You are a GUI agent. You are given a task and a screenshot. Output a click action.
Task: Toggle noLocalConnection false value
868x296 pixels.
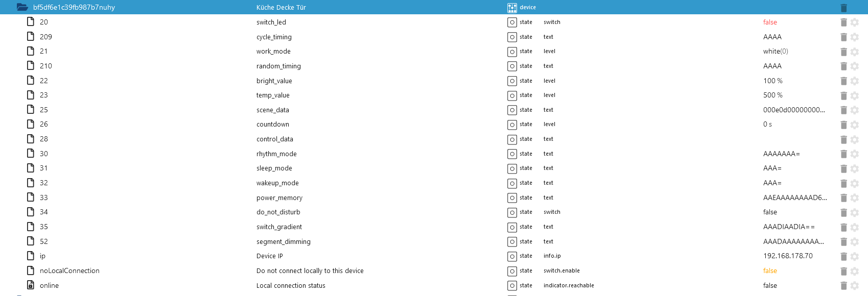[770, 271]
